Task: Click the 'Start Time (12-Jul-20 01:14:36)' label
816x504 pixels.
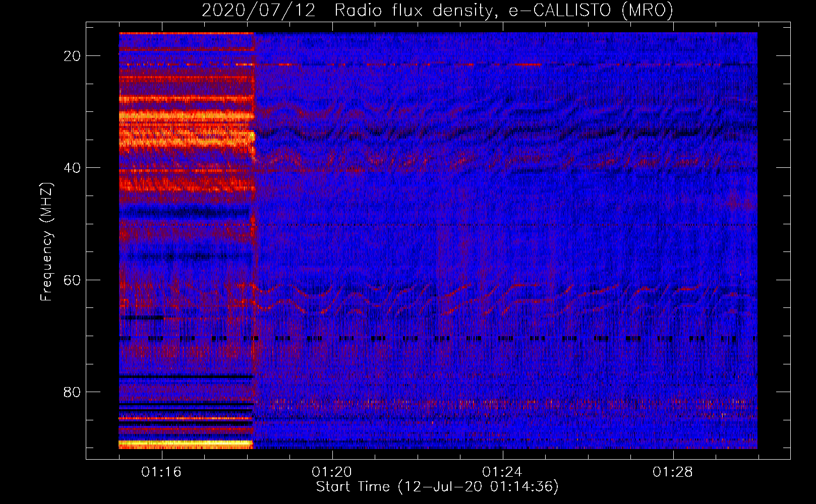Action: [x=437, y=487]
